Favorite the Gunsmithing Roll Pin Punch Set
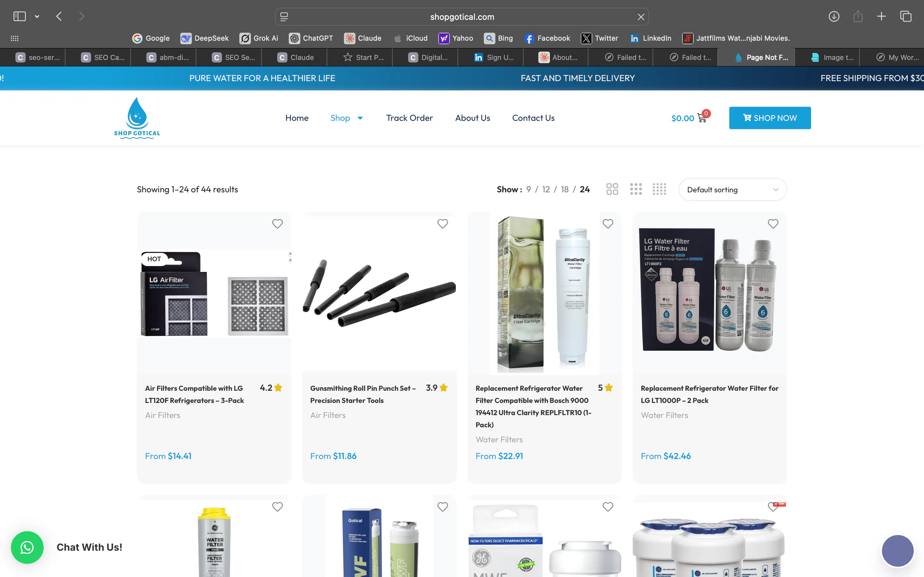Screen dimensions: 924x577 click(442, 224)
